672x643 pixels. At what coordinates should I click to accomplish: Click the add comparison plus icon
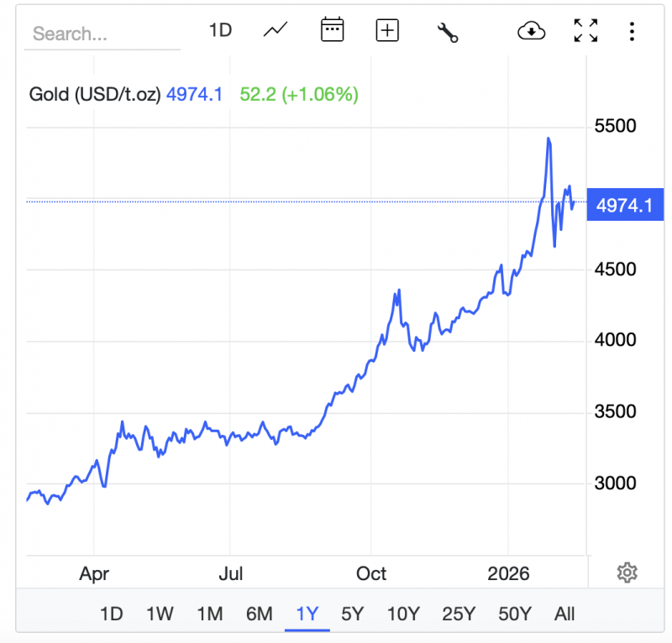point(387,31)
